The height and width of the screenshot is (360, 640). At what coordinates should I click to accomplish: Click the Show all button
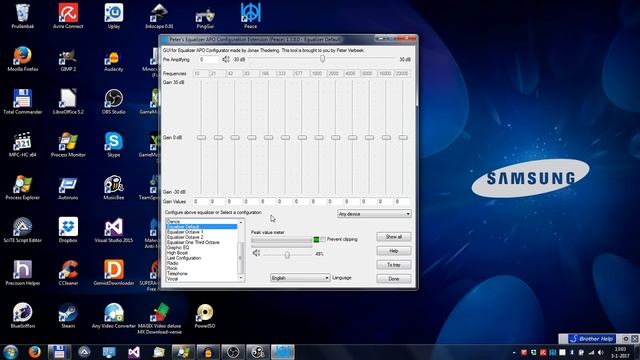[393, 237]
